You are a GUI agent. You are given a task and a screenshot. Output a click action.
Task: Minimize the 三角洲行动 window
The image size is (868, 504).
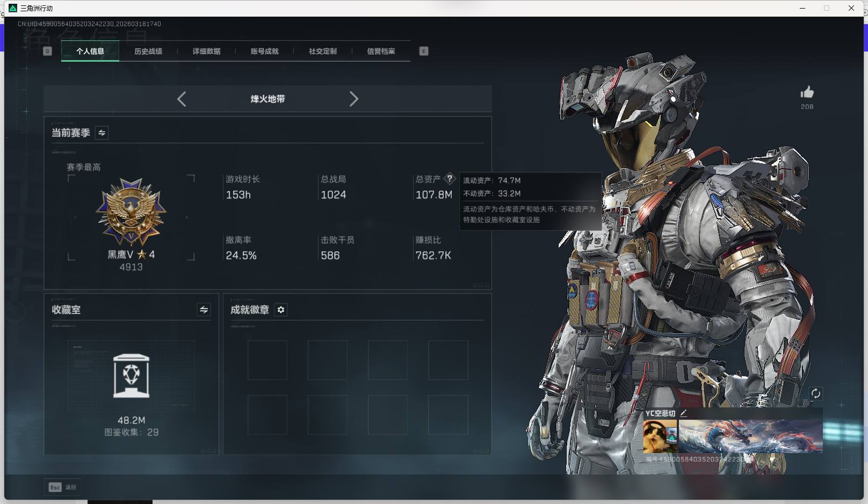(x=802, y=8)
